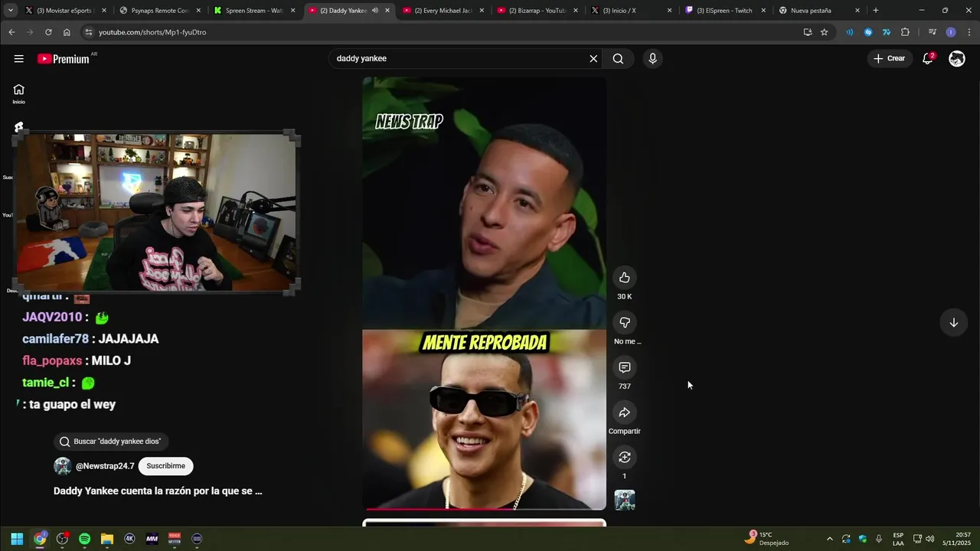Screen dimensions: 980x551
Task: Bookmark this page with the star
Action: pyautogui.click(x=825, y=32)
